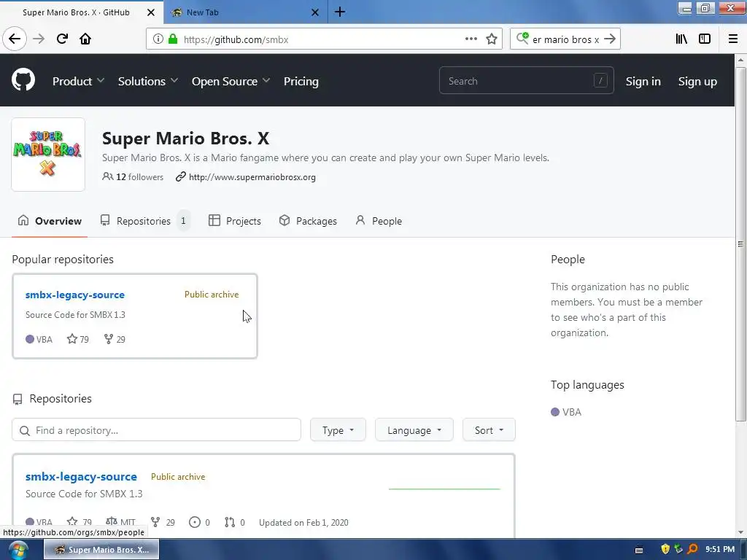Click Sign in
747x560 pixels.
coord(643,82)
